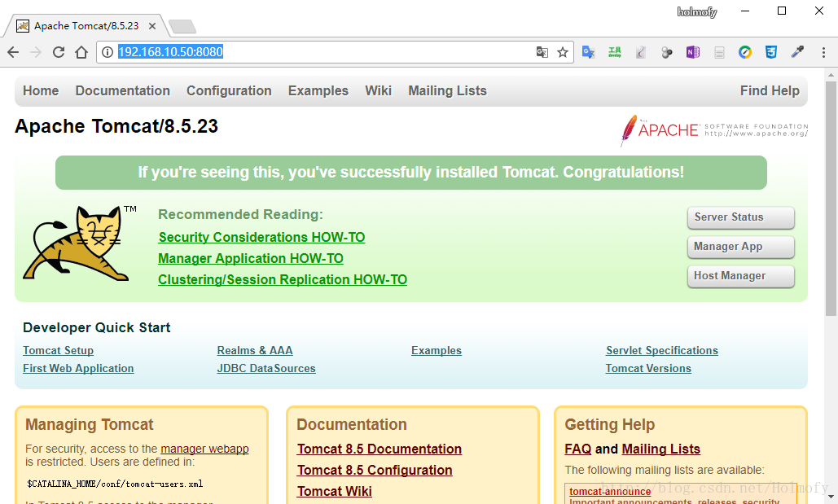Open Mailing Lists link under Getting Help

coord(661,449)
